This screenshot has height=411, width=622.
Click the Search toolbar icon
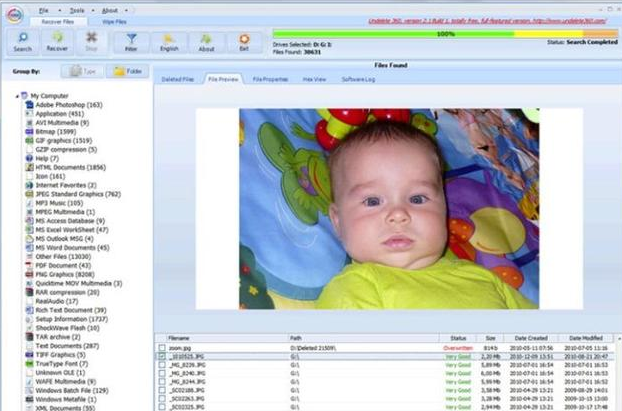(x=22, y=40)
